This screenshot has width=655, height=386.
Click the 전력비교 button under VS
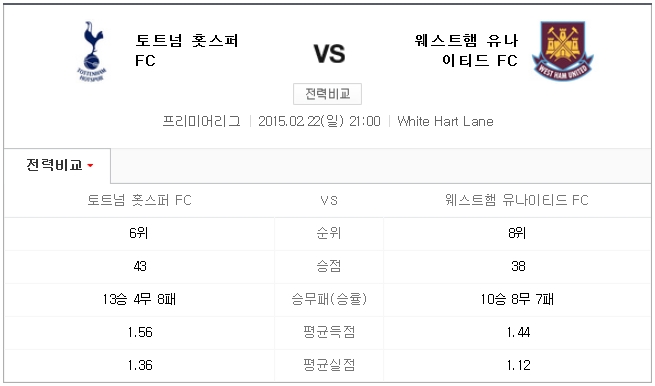click(328, 94)
